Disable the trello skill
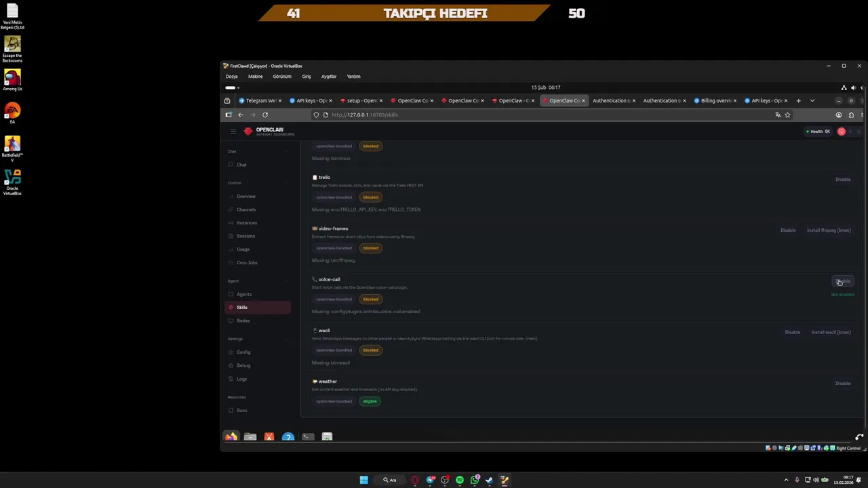Image resolution: width=868 pixels, height=488 pixels. (x=843, y=180)
